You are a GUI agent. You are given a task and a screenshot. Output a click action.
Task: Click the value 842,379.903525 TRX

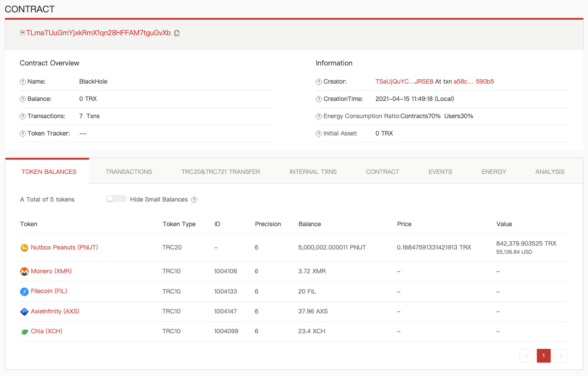coord(526,243)
